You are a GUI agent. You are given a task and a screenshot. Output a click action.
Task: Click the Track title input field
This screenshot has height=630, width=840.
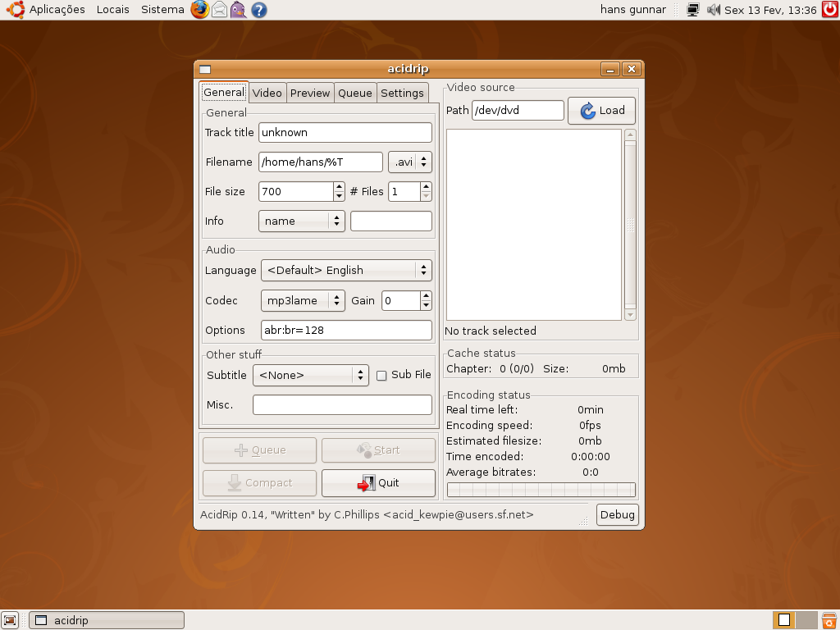pyautogui.click(x=345, y=132)
